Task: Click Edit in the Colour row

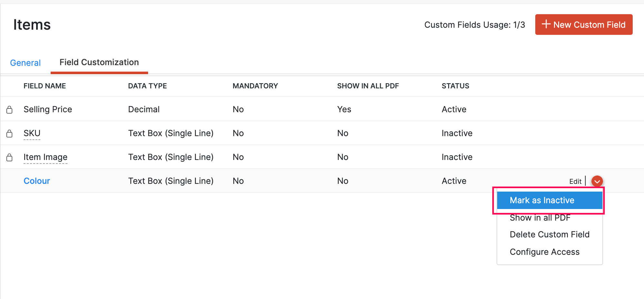Action: [575, 181]
